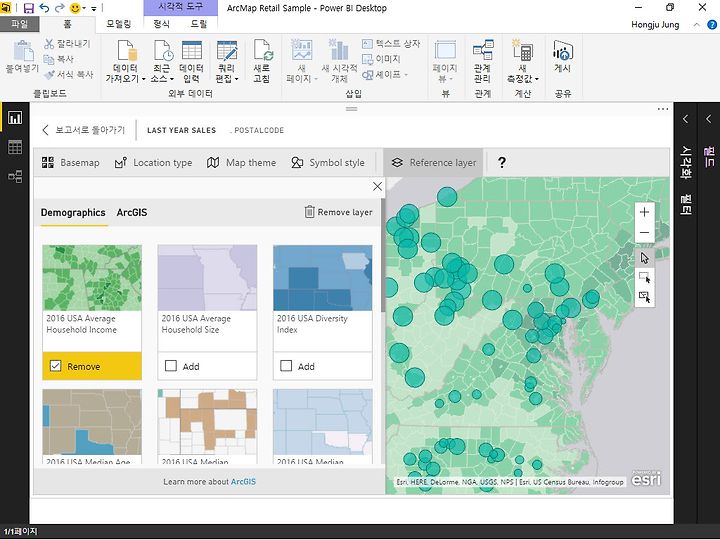Switch to Demographics tab
The image size is (720, 540).
point(73,213)
